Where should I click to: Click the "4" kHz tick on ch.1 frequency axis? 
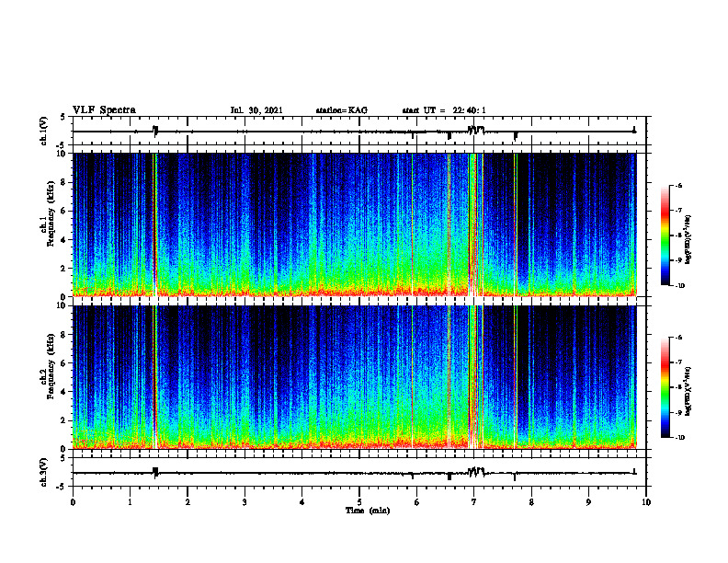pyautogui.click(x=64, y=240)
